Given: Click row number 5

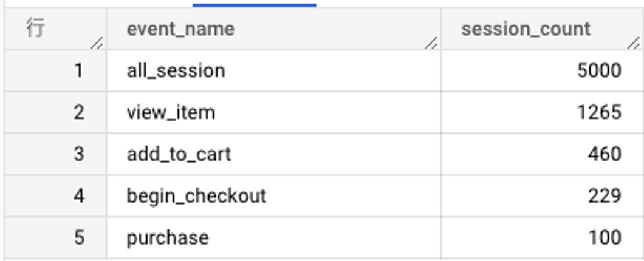Looking at the screenshot, I should [x=79, y=237].
